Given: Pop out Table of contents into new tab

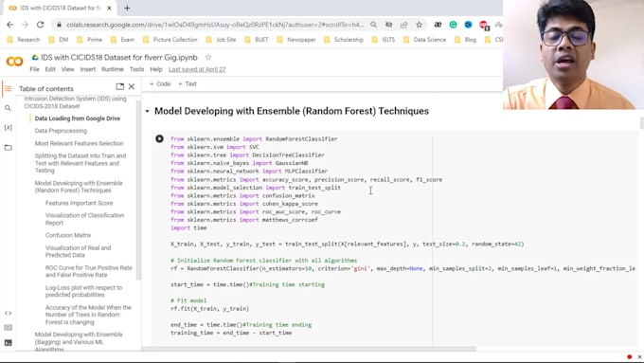Looking at the screenshot, I should point(120,87).
